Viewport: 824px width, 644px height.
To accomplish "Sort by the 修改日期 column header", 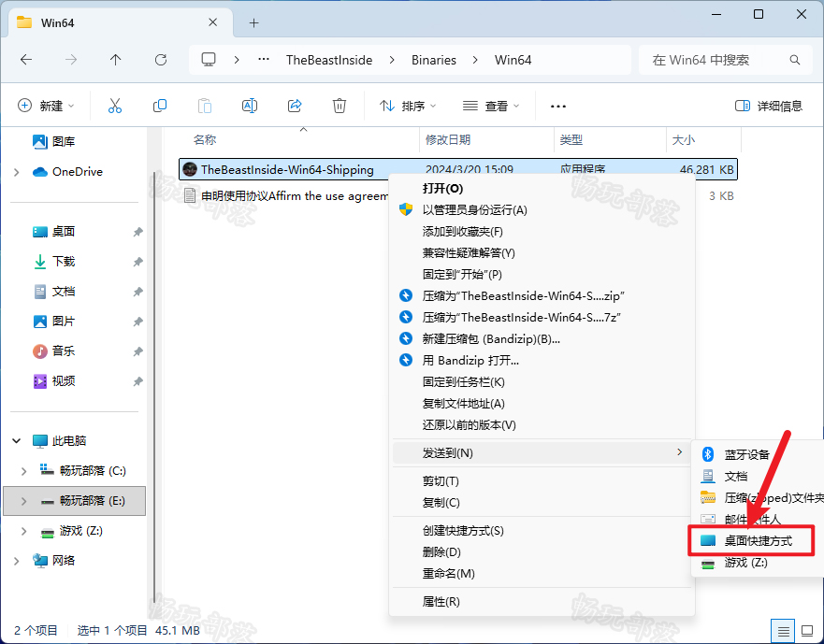I will click(x=448, y=139).
